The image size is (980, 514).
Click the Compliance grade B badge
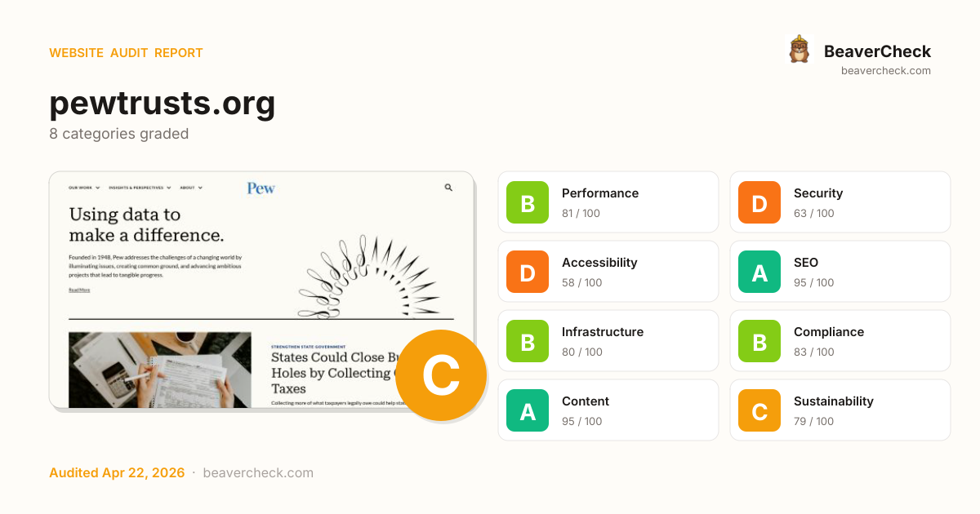point(759,341)
